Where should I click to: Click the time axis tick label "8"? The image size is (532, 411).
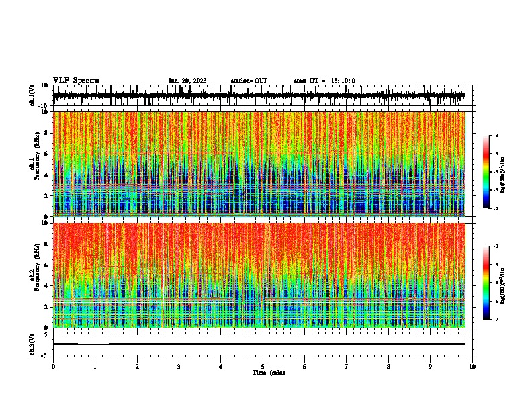coord(388,367)
